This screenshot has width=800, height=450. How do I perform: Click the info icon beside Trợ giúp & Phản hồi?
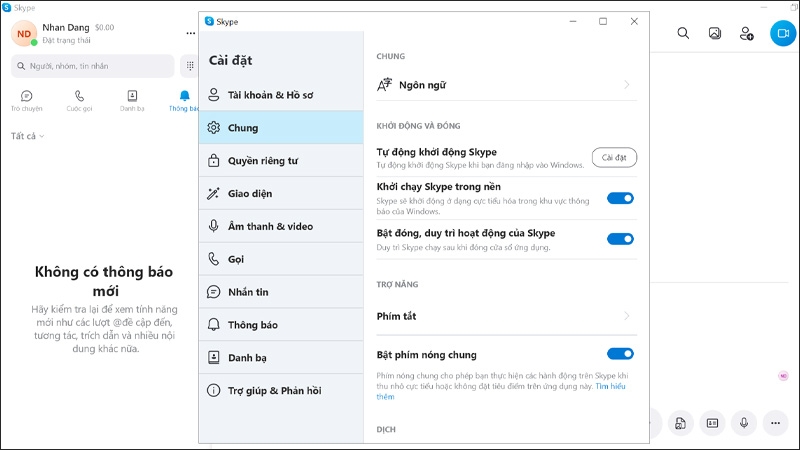pyautogui.click(x=213, y=390)
